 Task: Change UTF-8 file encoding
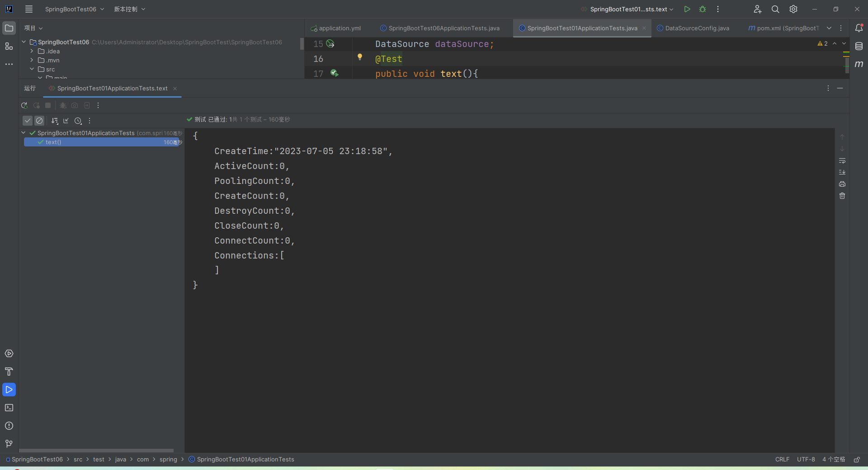click(806, 459)
